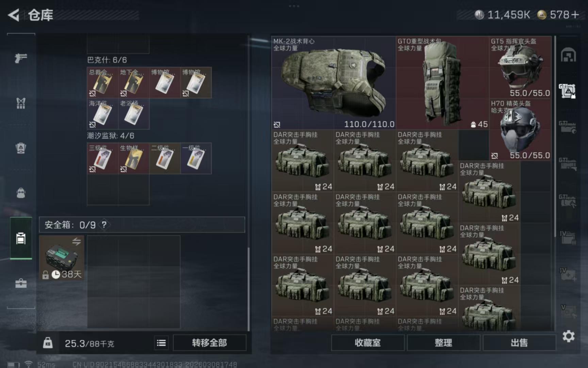Click the warehouse grid vertical scrollbar

(555, 136)
